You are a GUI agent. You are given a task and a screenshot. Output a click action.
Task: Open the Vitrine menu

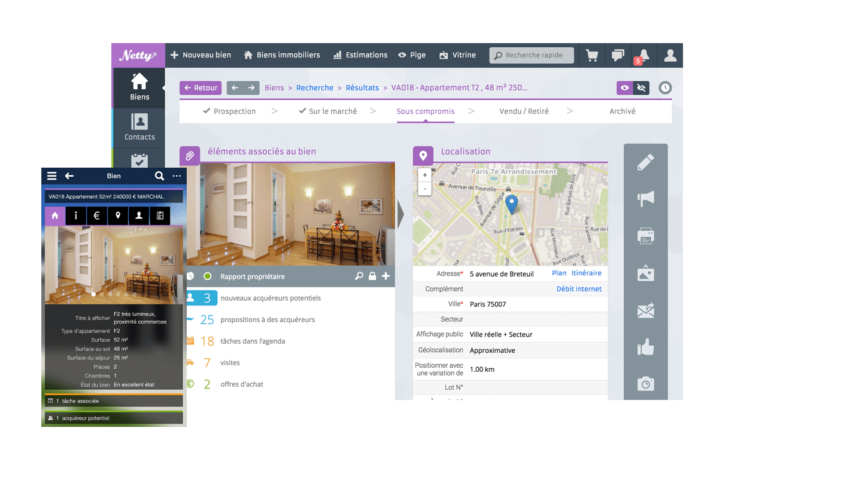(x=457, y=55)
